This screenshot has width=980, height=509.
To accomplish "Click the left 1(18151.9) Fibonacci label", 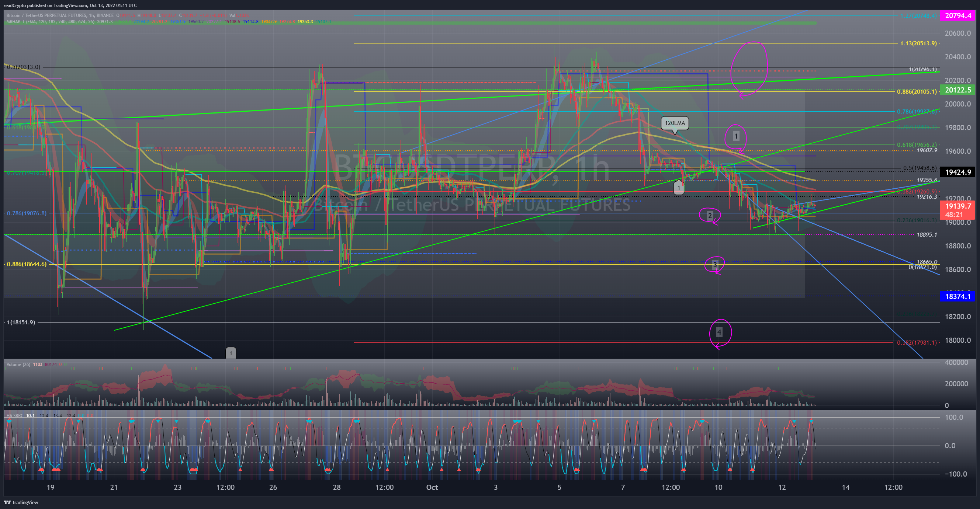I will pyautogui.click(x=21, y=323).
